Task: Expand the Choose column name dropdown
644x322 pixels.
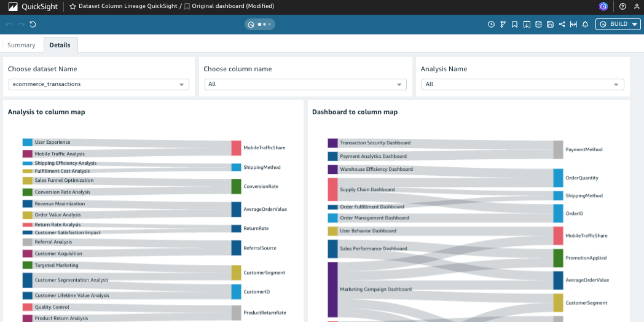Action: (305, 84)
